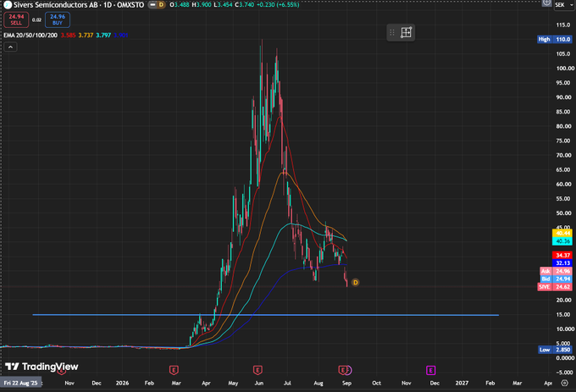
Task: Click the Ask 24.96 price label
Action: click(x=556, y=271)
